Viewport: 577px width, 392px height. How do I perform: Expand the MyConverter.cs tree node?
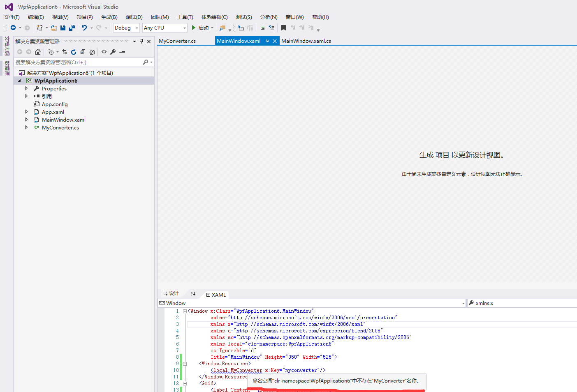point(27,127)
